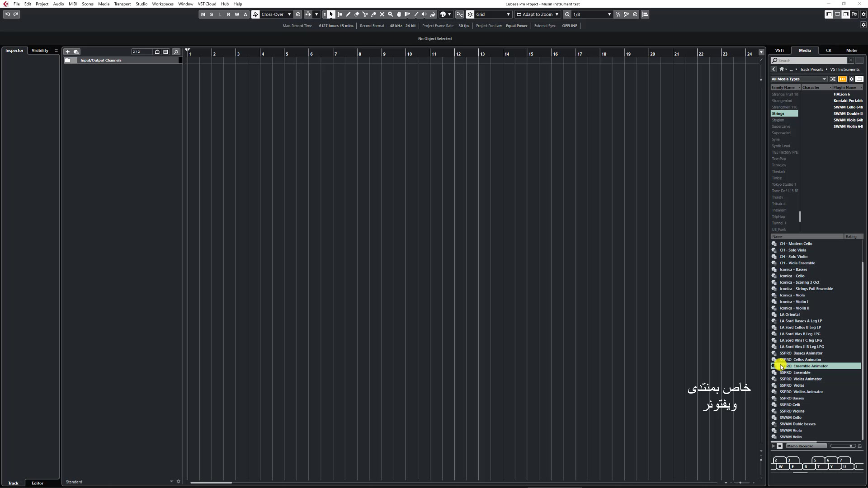Open the track presets icon beside Add Track

point(76,52)
